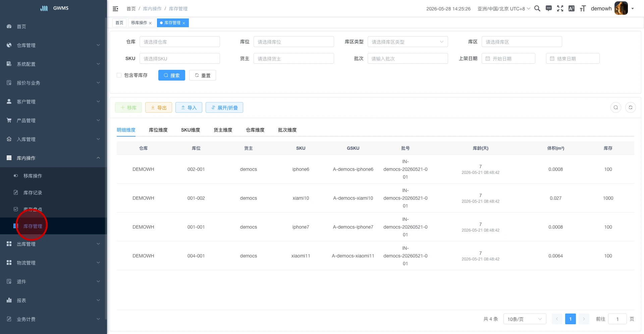
Task: Select the 明细维度 tab
Action: (x=126, y=130)
